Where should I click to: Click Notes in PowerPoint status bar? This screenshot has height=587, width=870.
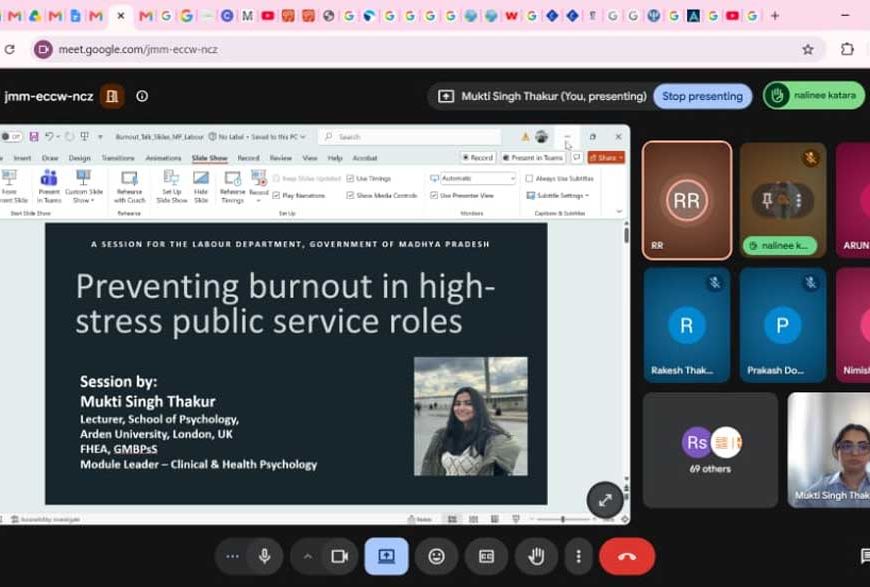click(x=419, y=519)
